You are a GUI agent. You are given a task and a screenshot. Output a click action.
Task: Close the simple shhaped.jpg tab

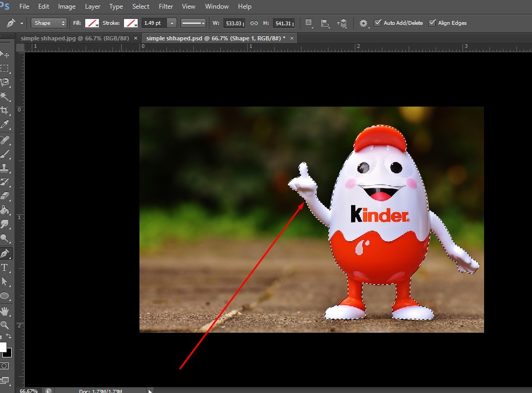coord(136,38)
